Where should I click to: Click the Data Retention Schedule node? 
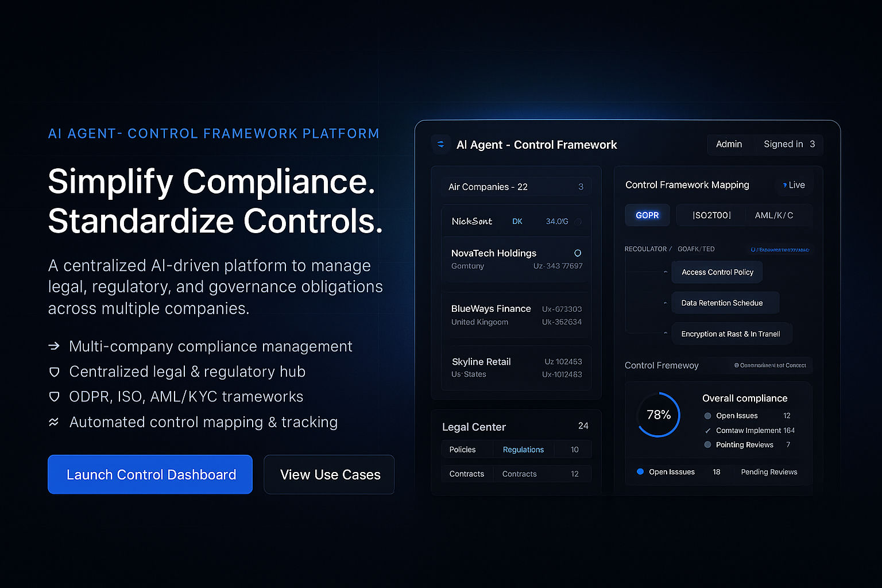[725, 303]
